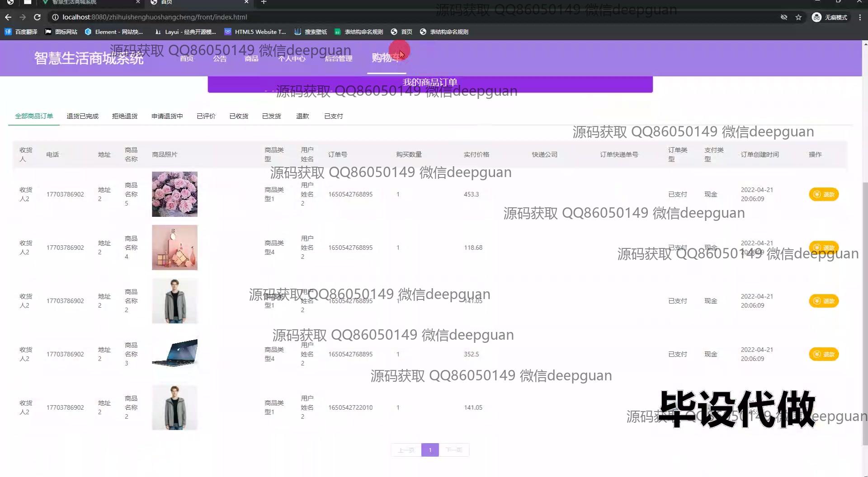Open the 百度翻译 bookmark

click(x=21, y=32)
